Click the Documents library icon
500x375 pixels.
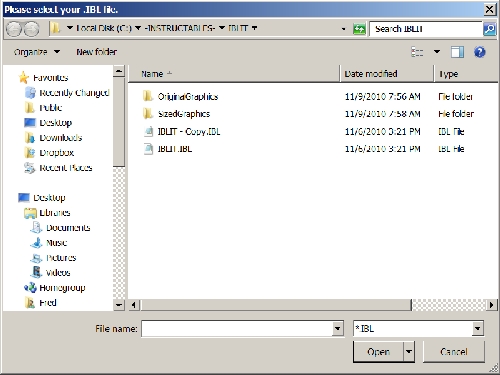(36, 228)
